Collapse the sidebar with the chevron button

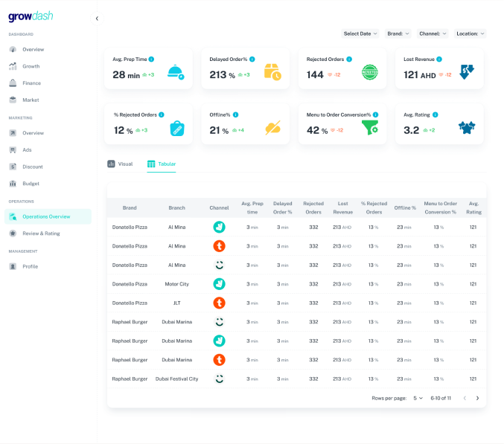coord(97,19)
